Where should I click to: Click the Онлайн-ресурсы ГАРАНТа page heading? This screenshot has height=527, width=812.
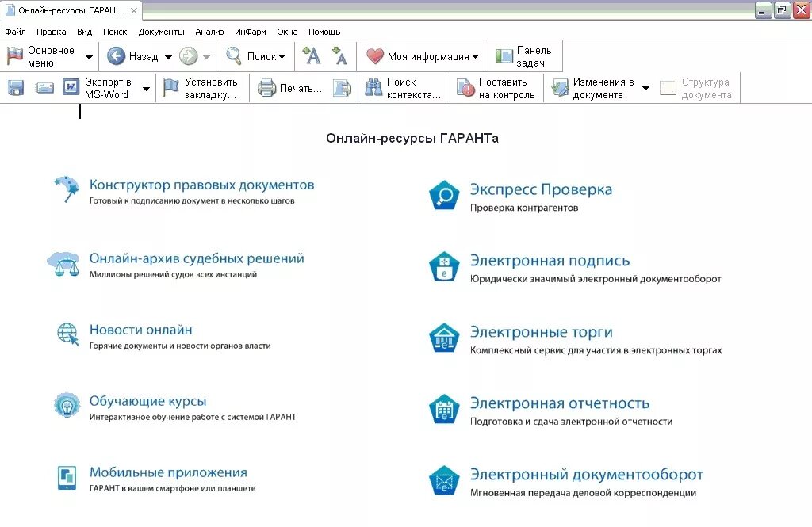click(412, 138)
